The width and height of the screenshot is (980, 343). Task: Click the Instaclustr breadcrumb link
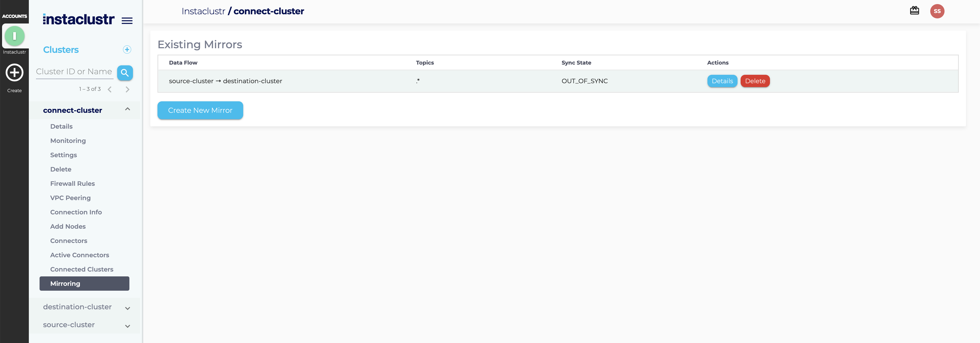203,11
